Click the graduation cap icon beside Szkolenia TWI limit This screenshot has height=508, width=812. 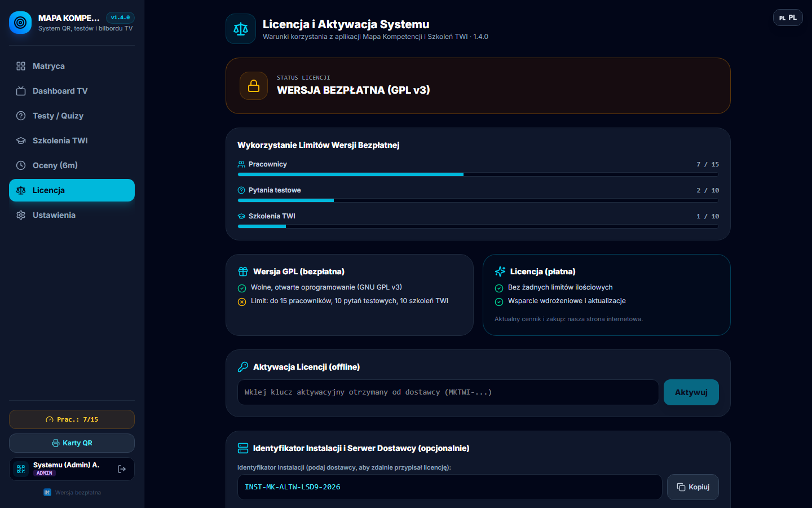coord(241,216)
